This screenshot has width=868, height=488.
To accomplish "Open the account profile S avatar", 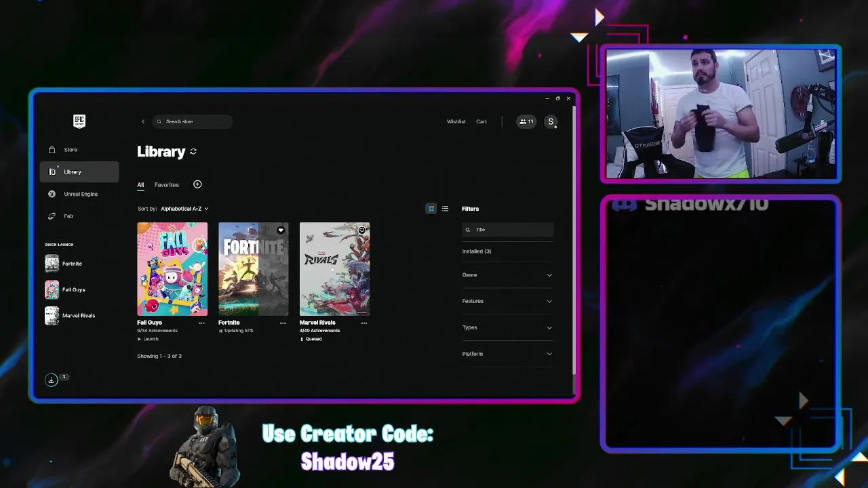I will point(551,121).
